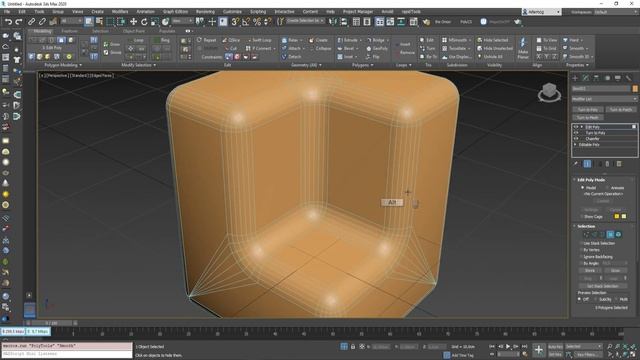Toggle visibility eye of Turn to Poly modifier
This screenshot has height=360, width=640.
[576, 133]
